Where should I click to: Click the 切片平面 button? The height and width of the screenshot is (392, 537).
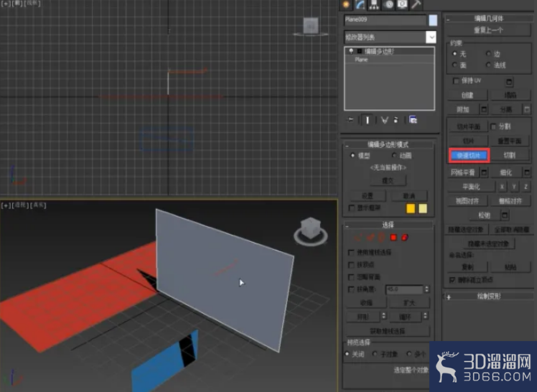468,126
